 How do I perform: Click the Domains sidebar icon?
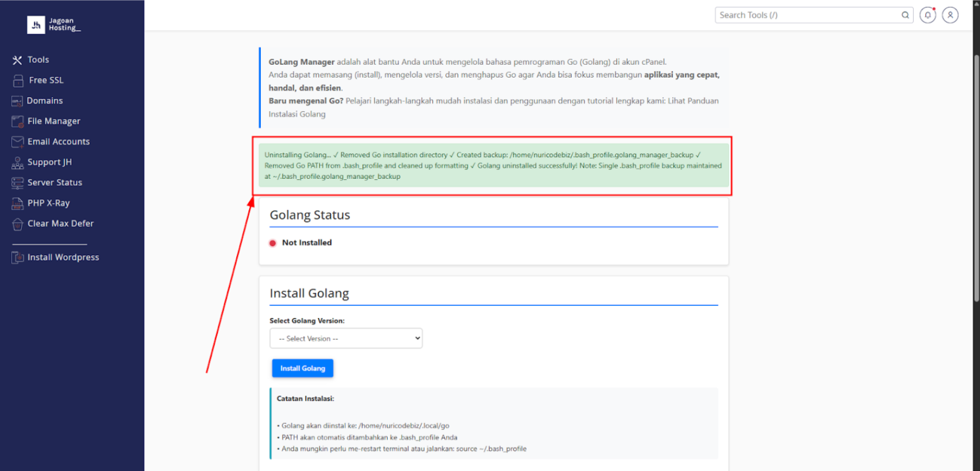(17, 101)
